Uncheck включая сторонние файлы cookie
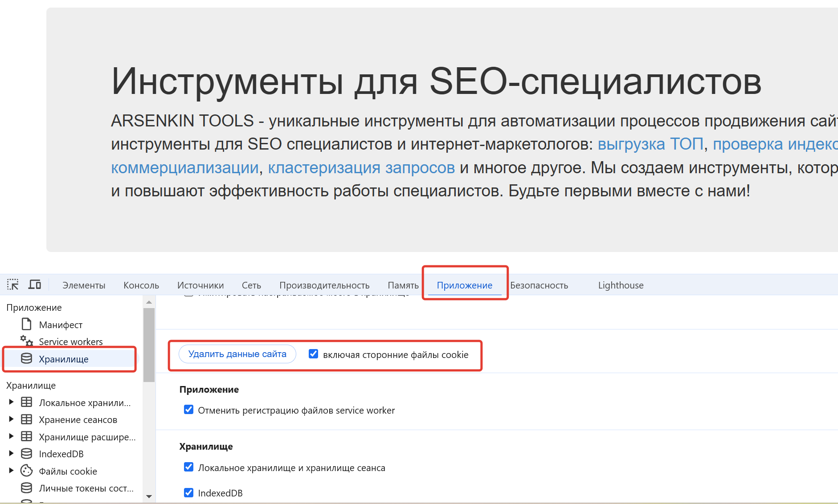The image size is (838, 504). 314,354
